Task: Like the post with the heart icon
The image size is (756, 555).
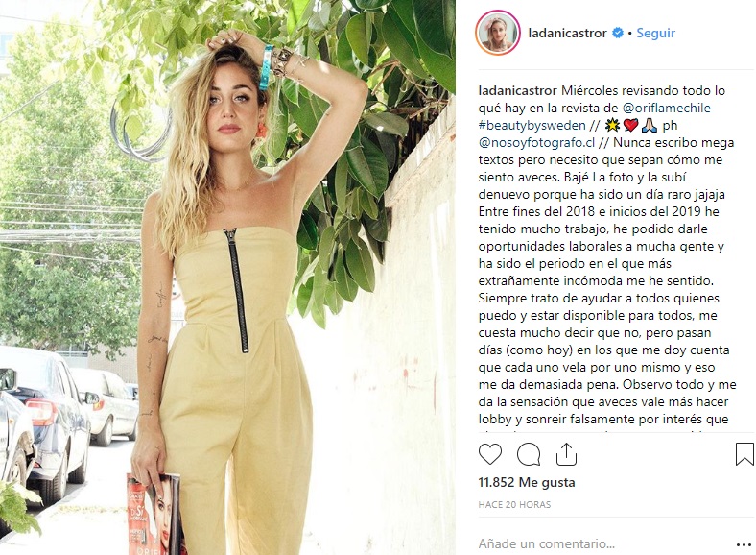Action: click(x=490, y=454)
